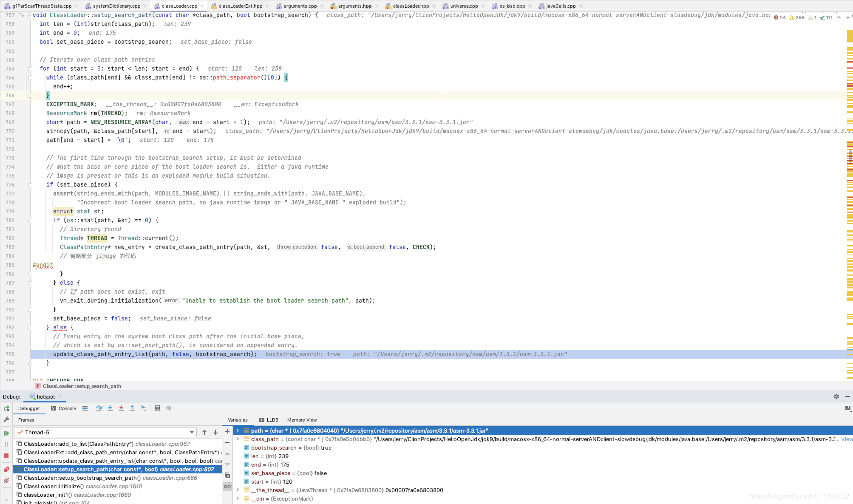Pause the running program

coord(6,443)
